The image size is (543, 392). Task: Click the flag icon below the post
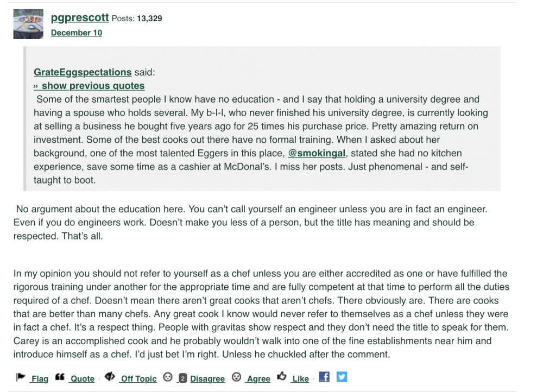[21, 376]
